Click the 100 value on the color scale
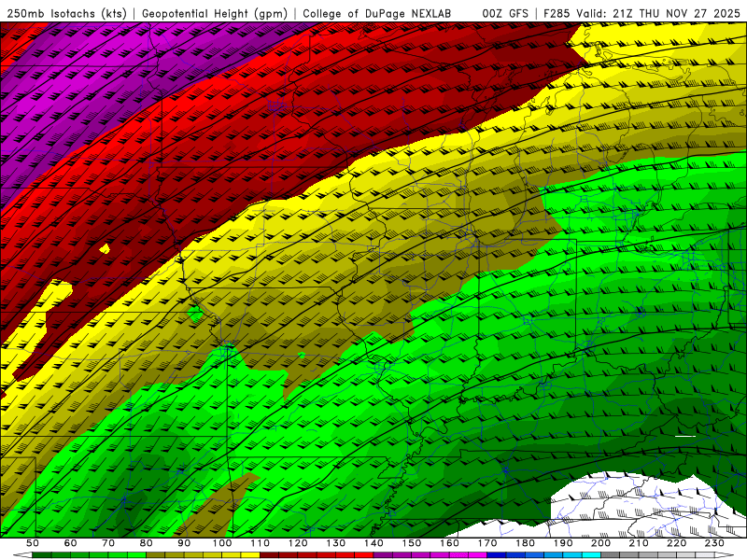This screenshot has width=747, height=560. [222, 543]
